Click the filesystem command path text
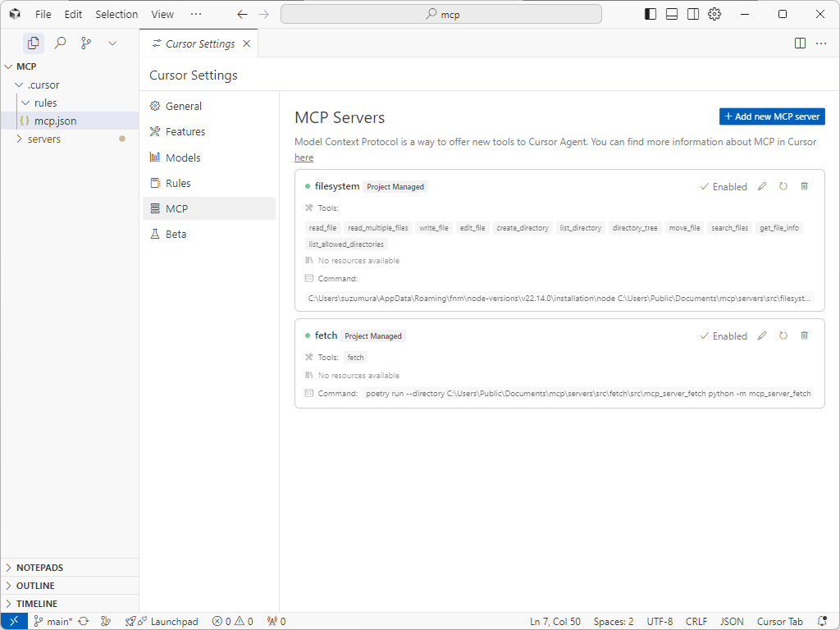The image size is (840, 630). [x=559, y=299]
